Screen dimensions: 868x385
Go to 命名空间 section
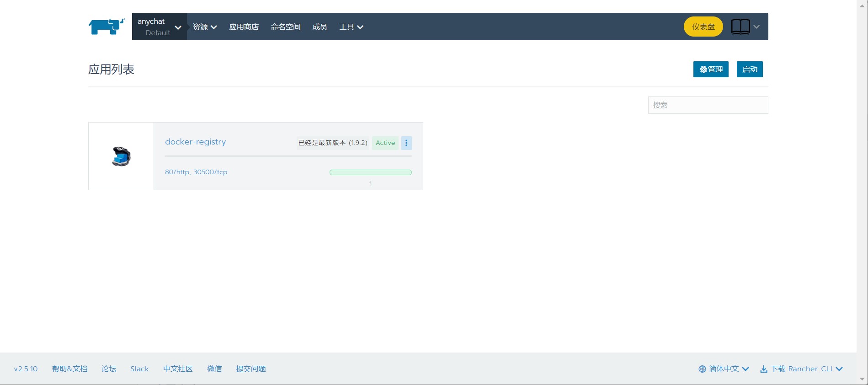tap(285, 27)
